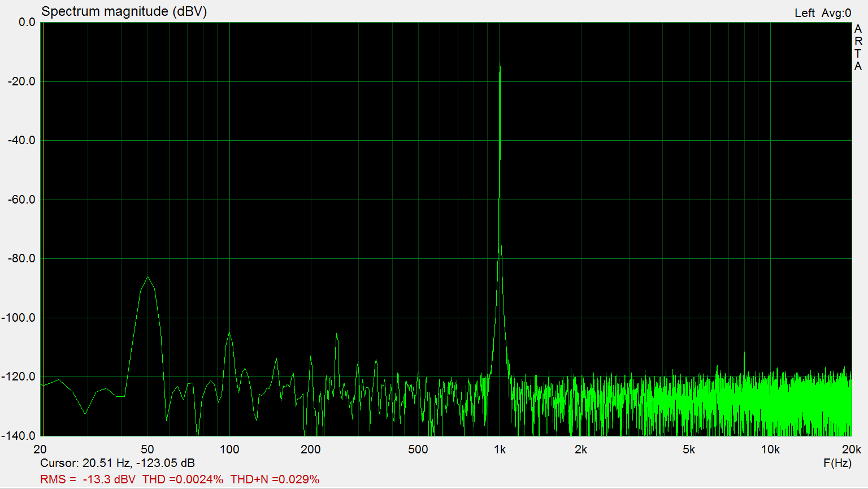This screenshot has width=868, height=489.
Task: Click the '20' frequency axis label
Action: tap(40, 449)
